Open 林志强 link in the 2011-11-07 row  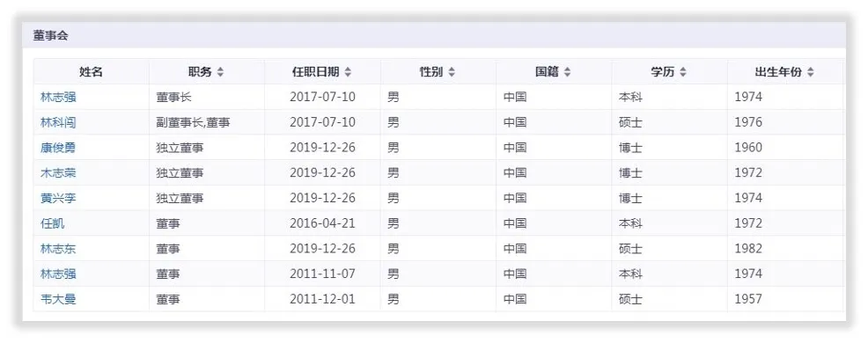[58, 274]
